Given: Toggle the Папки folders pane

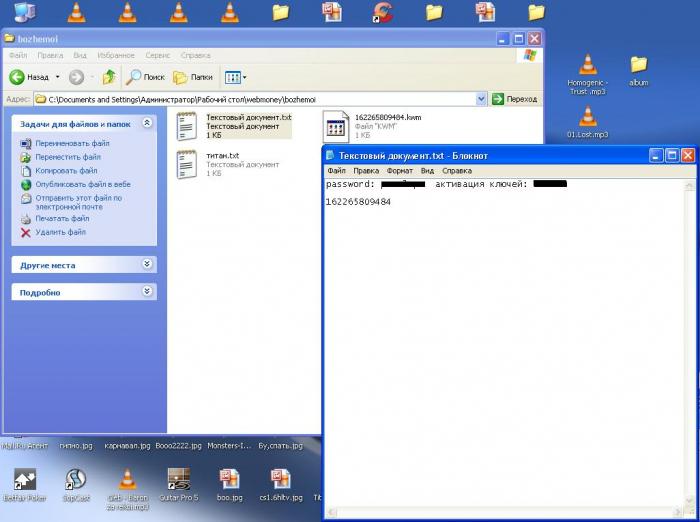Looking at the screenshot, I should [193, 77].
